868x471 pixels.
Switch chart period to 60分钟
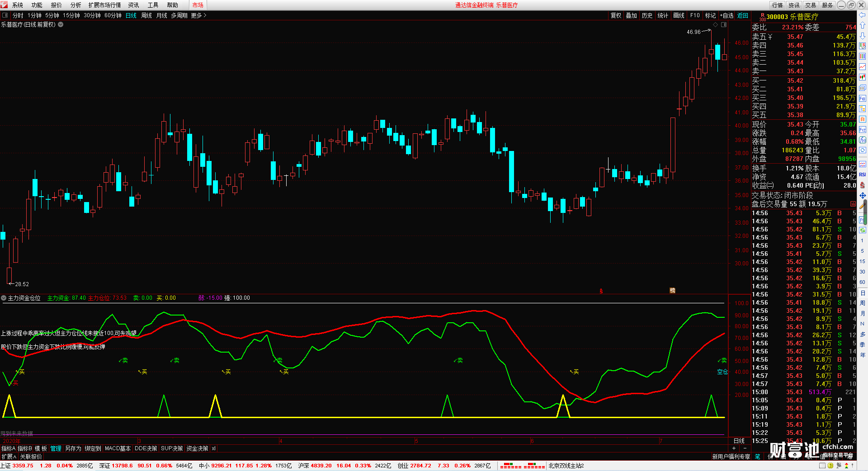pos(113,15)
